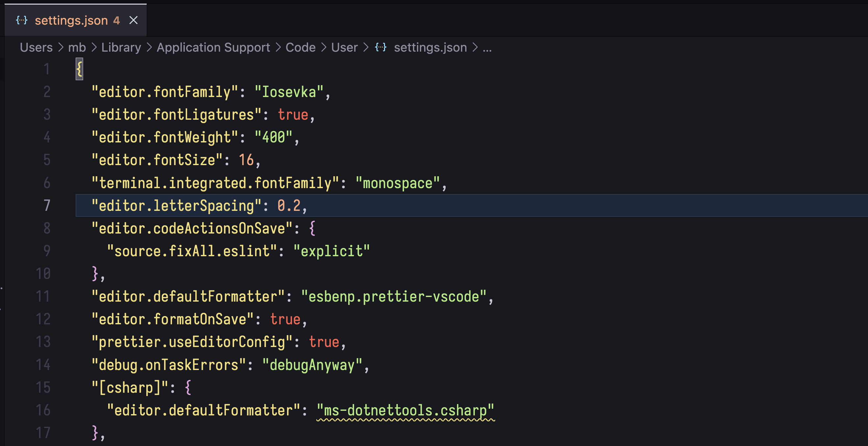Click the underlined ms-dotnettools.csharp warning string
The image size is (868, 446).
point(405,410)
